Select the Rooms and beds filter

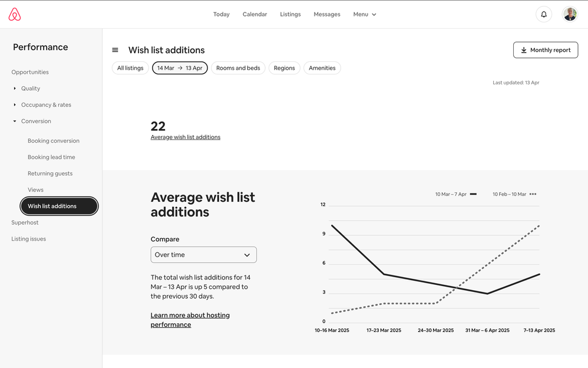click(238, 68)
